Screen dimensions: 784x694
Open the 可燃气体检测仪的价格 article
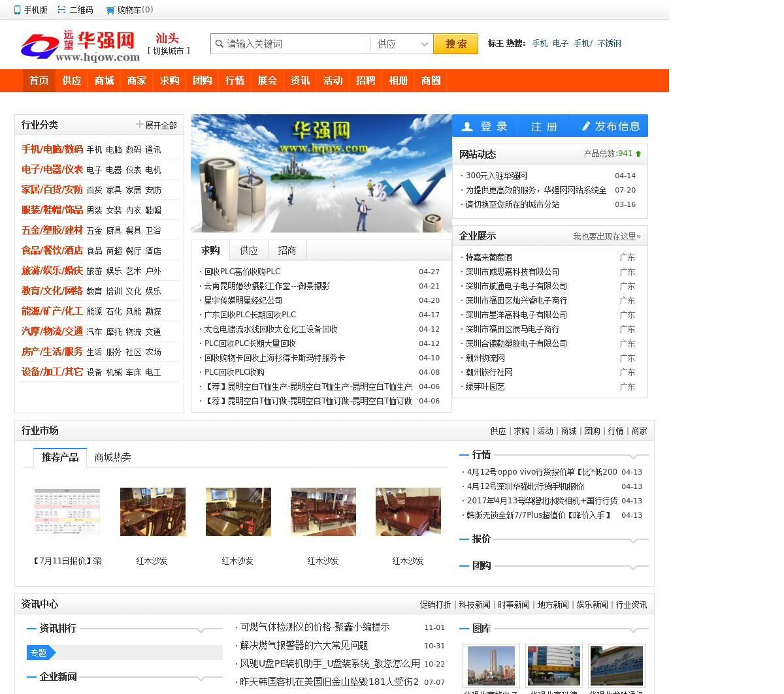coord(315,627)
